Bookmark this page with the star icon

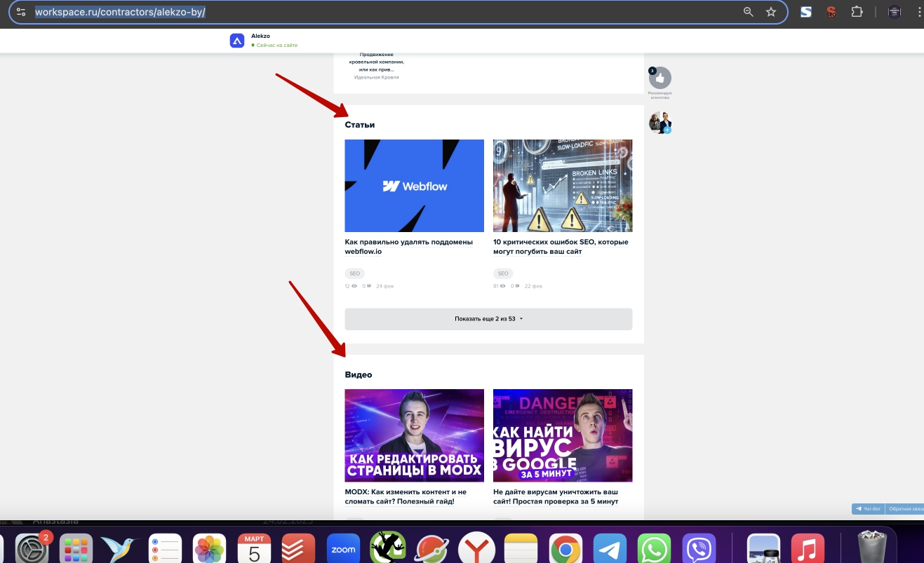pyautogui.click(x=770, y=12)
